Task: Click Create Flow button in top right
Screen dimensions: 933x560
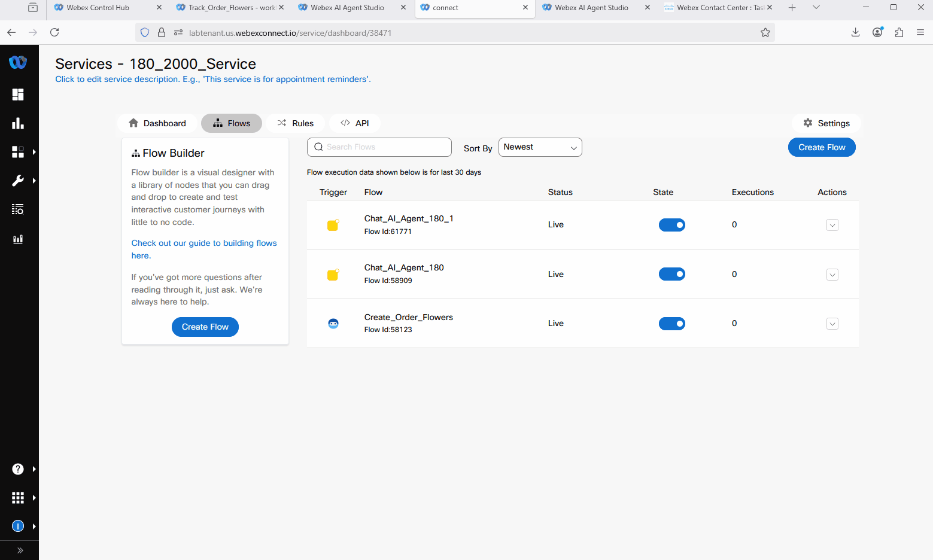Action: [821, 147]
